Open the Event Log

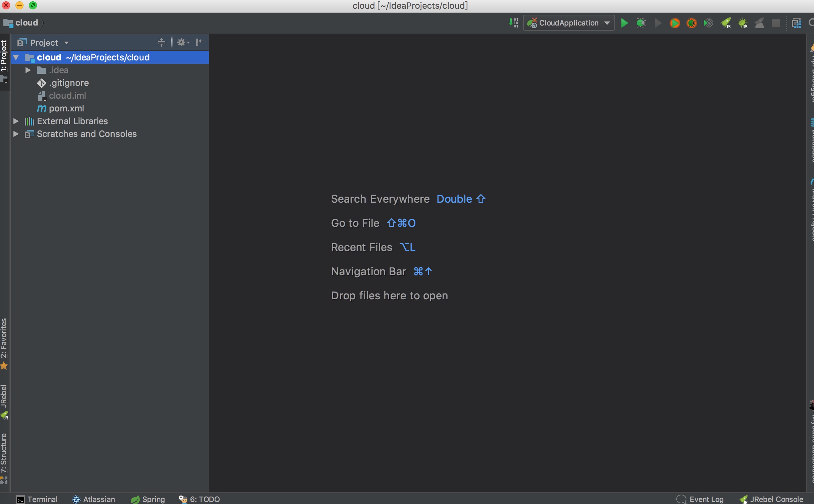[x=700, y=499]
